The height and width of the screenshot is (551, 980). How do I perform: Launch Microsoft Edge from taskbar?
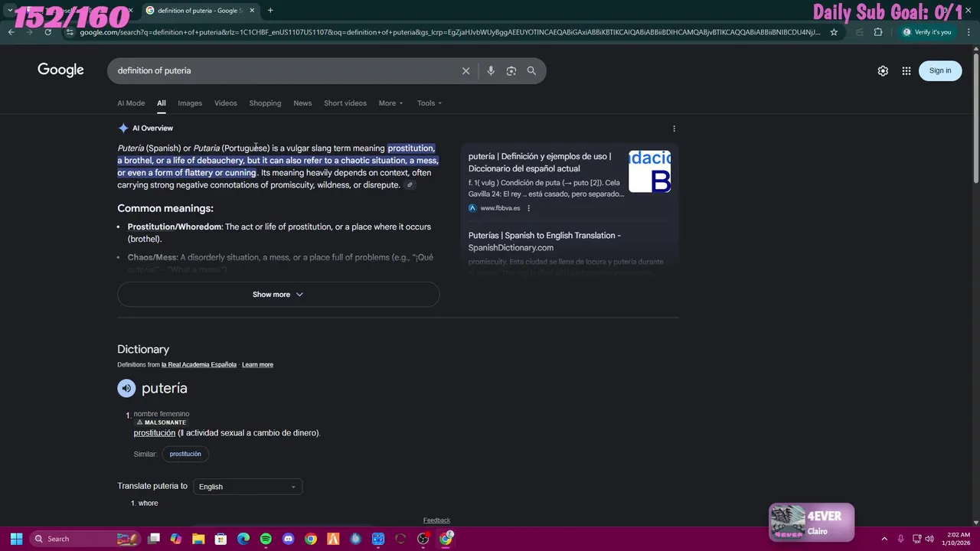tap(243, 539)
